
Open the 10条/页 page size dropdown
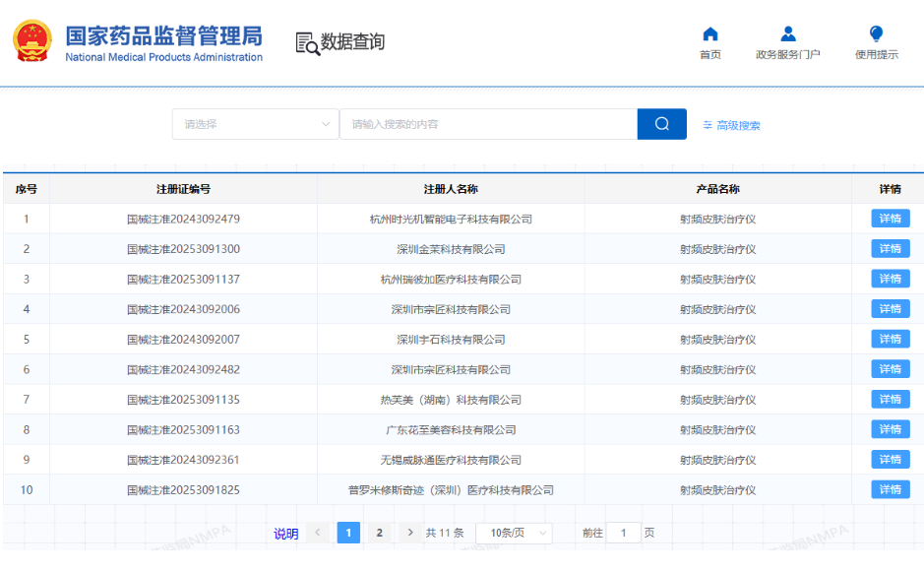(513, 533)
